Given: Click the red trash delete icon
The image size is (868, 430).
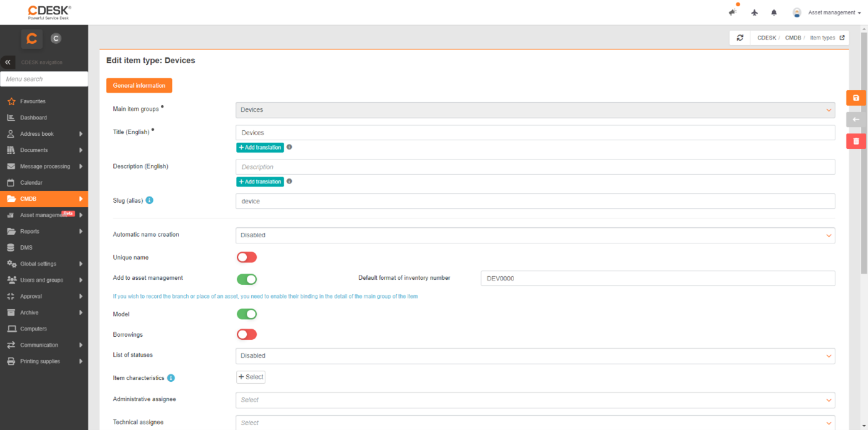Looking at the screenshot, I should [x=856, y=141].
